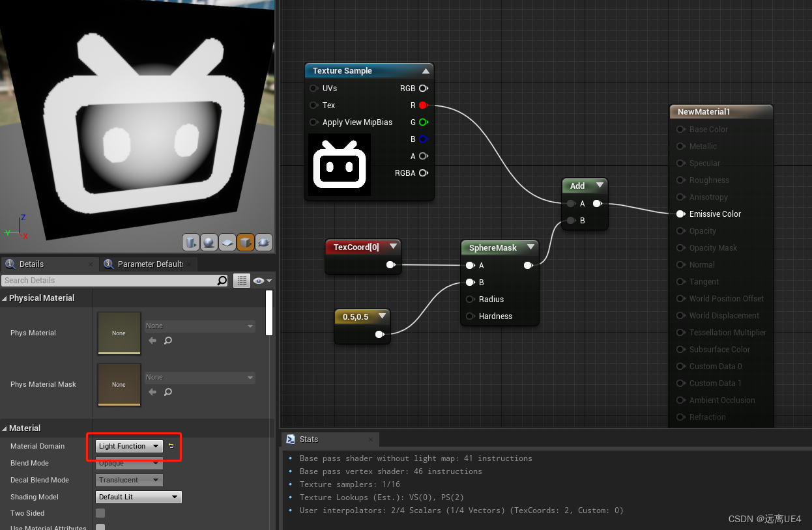
Task: Click TexCoord[0] output pin
Action: tap(390, 264)
